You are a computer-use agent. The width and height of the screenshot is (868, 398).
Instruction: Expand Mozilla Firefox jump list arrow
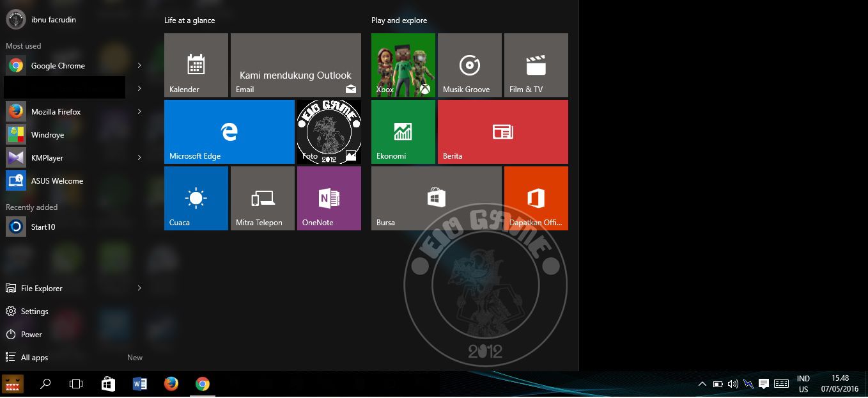(x=139, y=111)
